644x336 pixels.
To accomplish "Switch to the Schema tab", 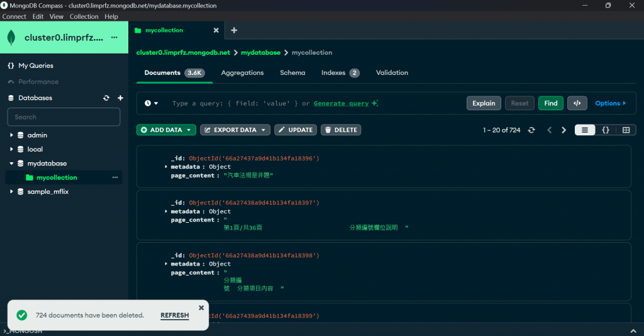I will click(x=292, y=73).
